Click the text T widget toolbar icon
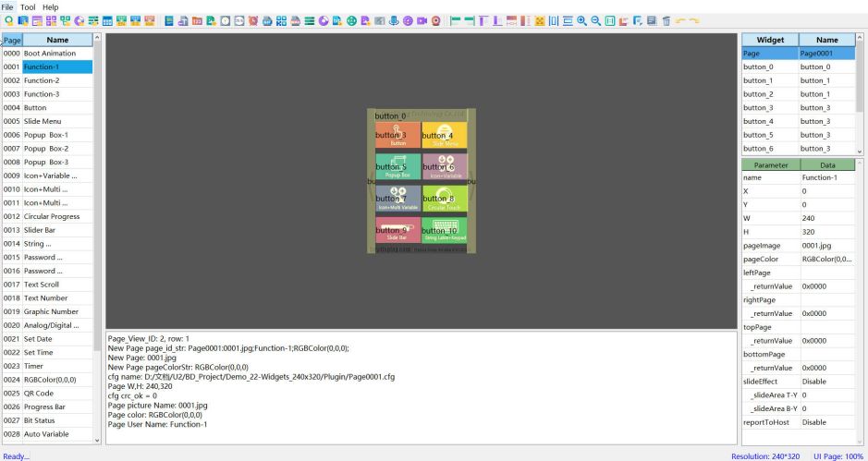Viewport: 868px width, 461px height. point(183,21)
